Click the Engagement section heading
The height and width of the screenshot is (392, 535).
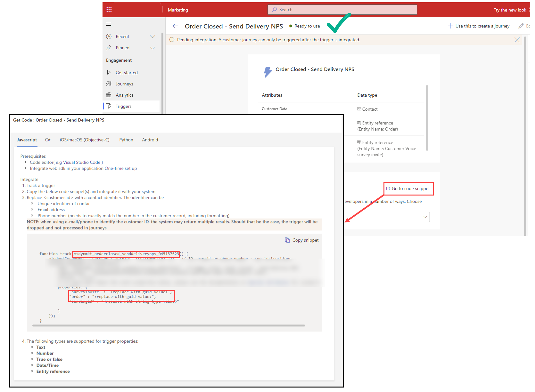(119, 60)
